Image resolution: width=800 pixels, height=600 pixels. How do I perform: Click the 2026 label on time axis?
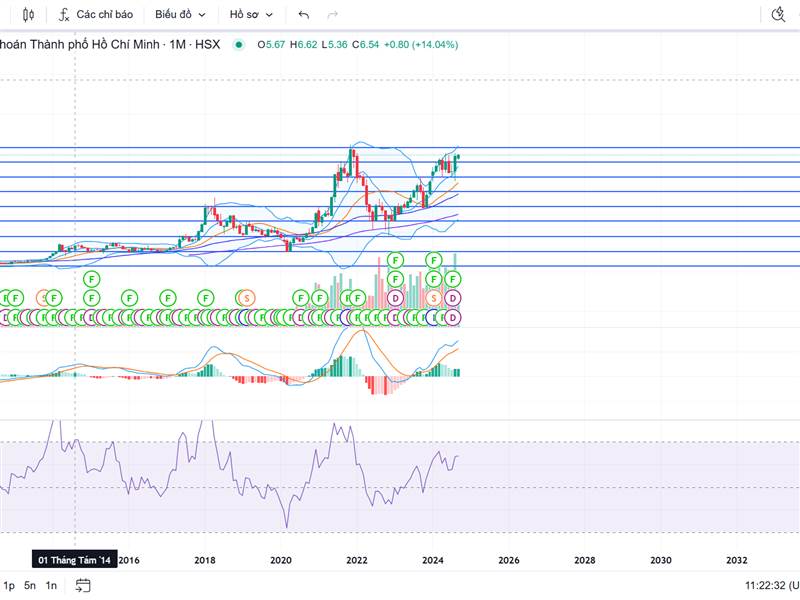tap(509, 560)
